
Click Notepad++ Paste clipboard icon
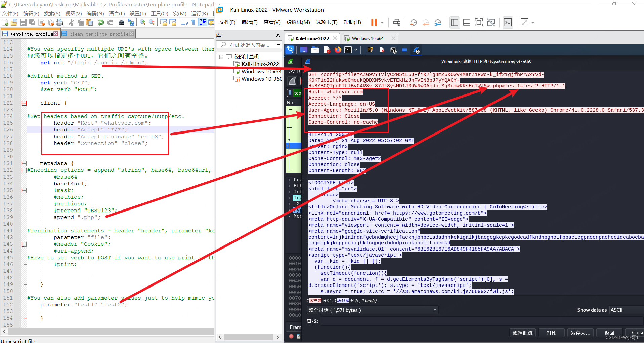point(89,22)
